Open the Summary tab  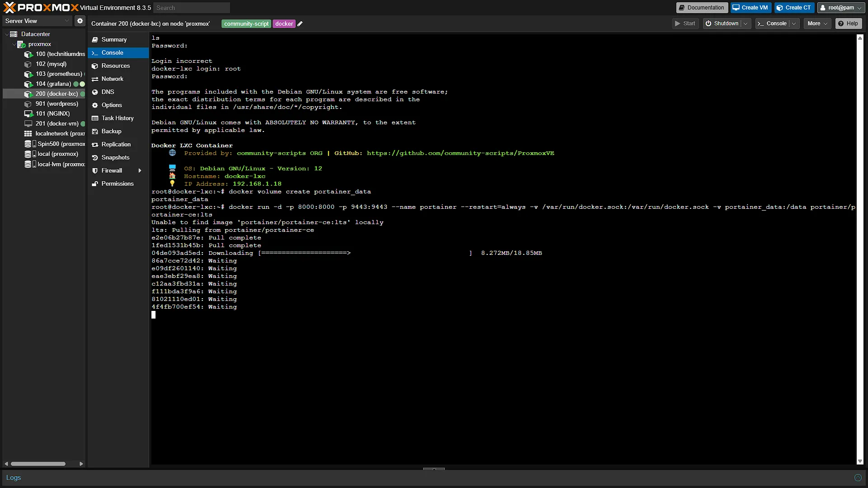click(x=118, y=40)
